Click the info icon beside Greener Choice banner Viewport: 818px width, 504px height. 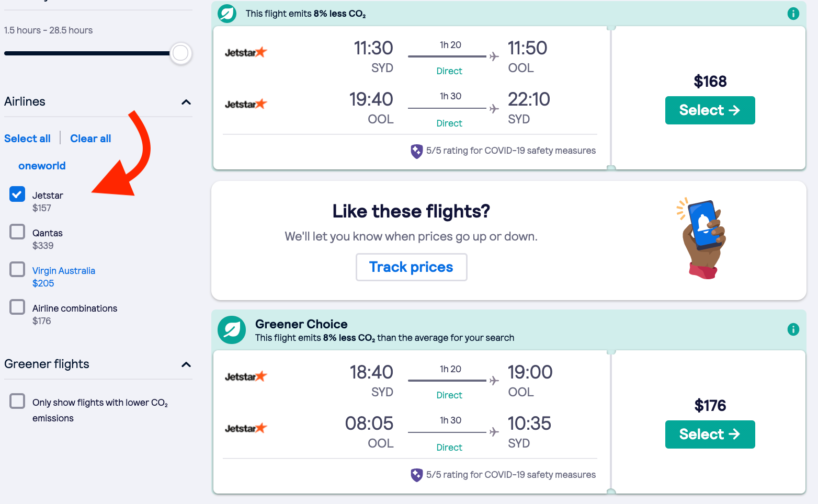[x=793, y=330]
